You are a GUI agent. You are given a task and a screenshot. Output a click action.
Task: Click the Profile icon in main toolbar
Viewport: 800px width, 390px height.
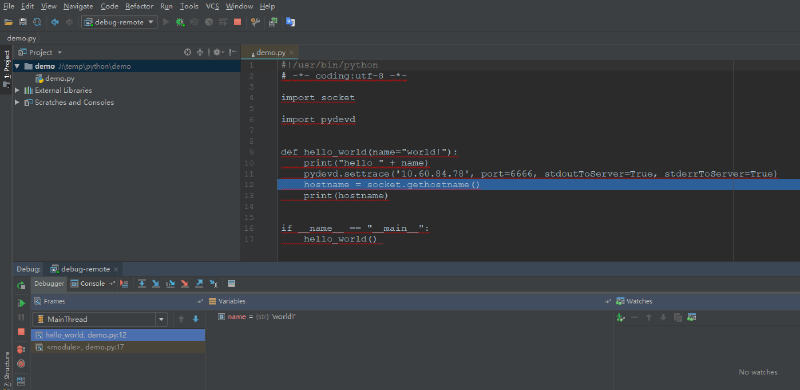(x=209, y=22)
